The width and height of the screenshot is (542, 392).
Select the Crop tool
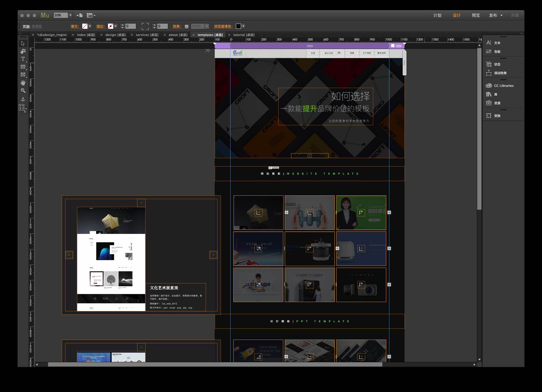click(23, 51)
